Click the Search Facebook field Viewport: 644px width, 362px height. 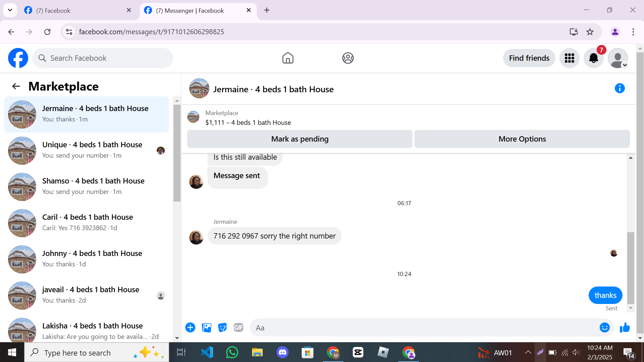(103, 58)
